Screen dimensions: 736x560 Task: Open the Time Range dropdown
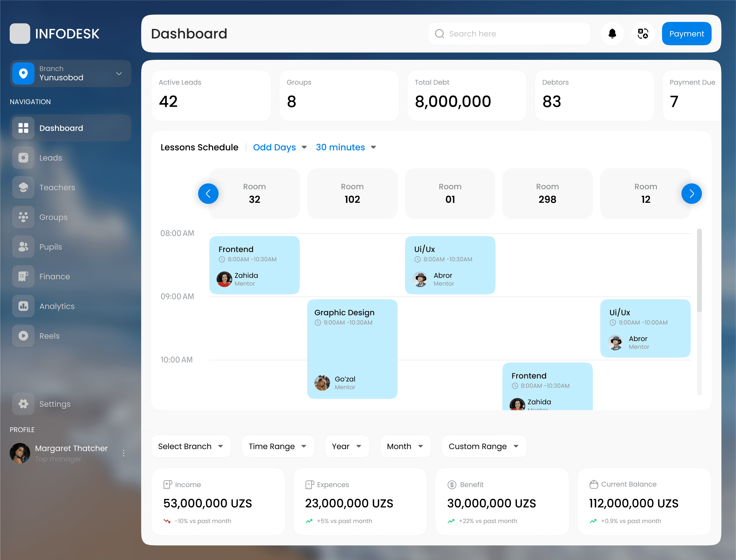[278, 446]
